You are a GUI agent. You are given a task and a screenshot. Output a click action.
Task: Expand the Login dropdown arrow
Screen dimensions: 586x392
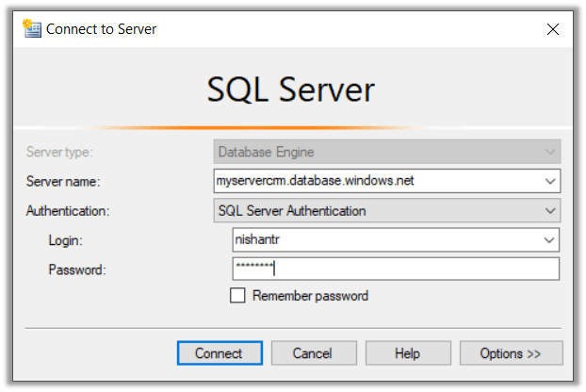549,240
